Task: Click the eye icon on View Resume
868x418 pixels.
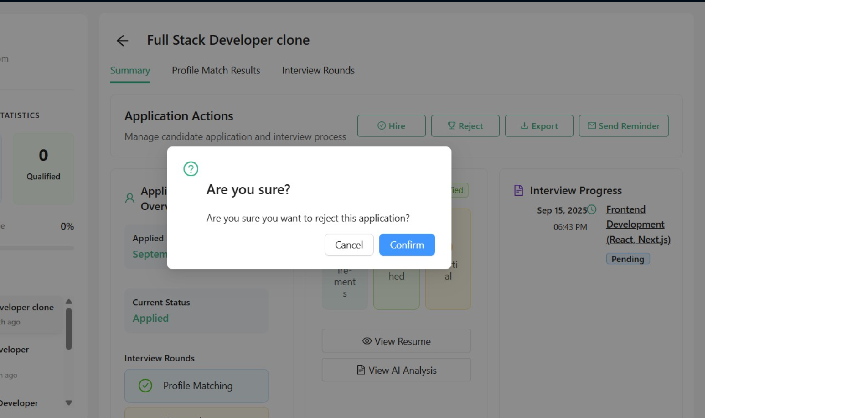Action: point(367,341)
